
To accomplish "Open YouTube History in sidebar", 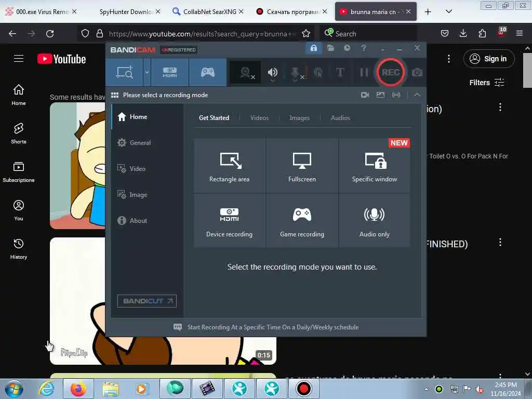I will tap(19, 249).
